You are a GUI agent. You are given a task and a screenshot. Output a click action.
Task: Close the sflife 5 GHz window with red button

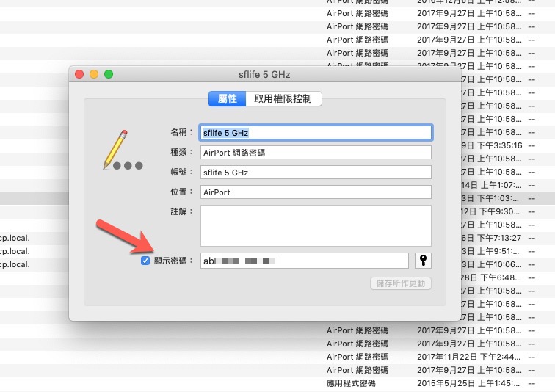79,74
